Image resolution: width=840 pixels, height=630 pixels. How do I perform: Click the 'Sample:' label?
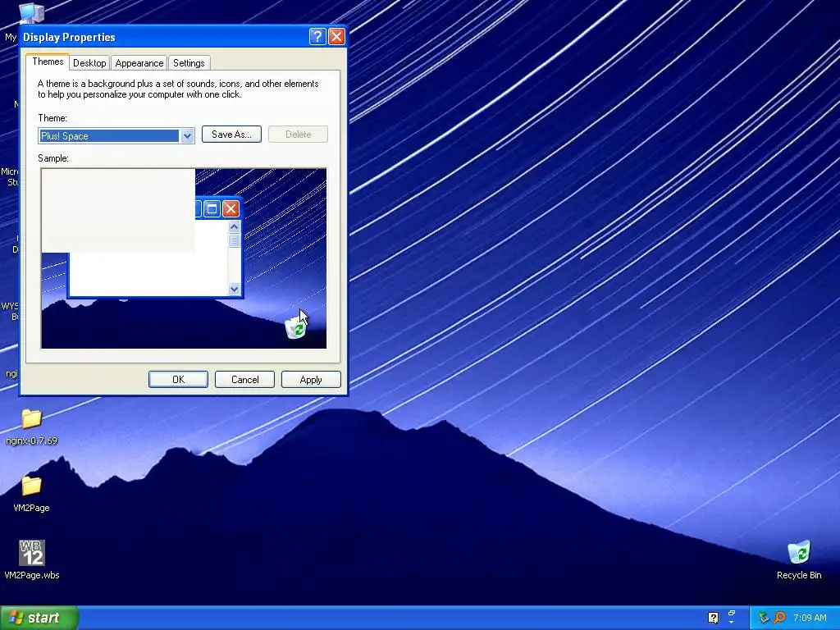[53, 158]
